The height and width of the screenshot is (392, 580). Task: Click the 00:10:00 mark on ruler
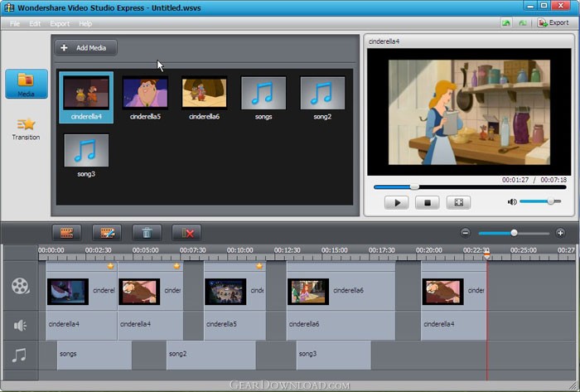(240, 250)
